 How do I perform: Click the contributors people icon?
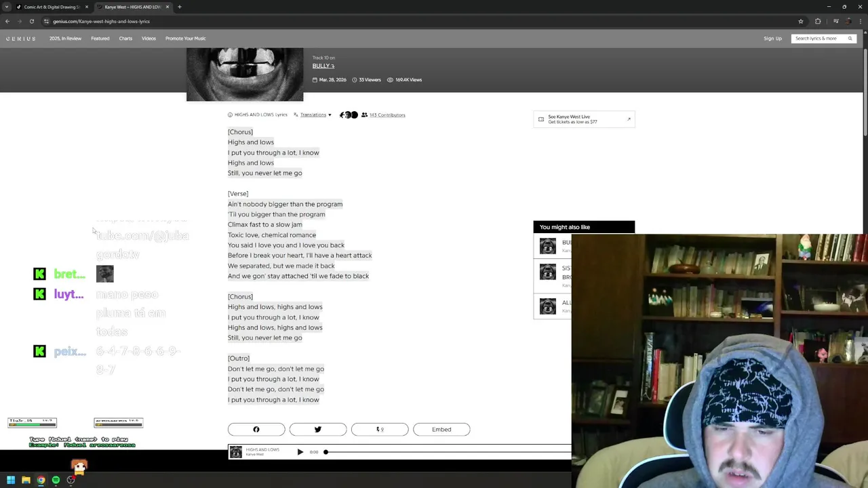coord(364,115)
